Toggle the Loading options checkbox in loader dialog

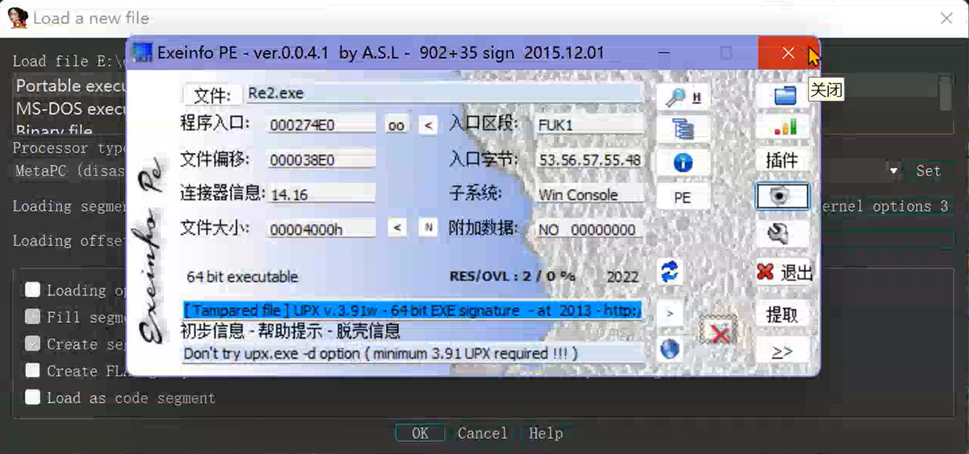tap(33, 289)
